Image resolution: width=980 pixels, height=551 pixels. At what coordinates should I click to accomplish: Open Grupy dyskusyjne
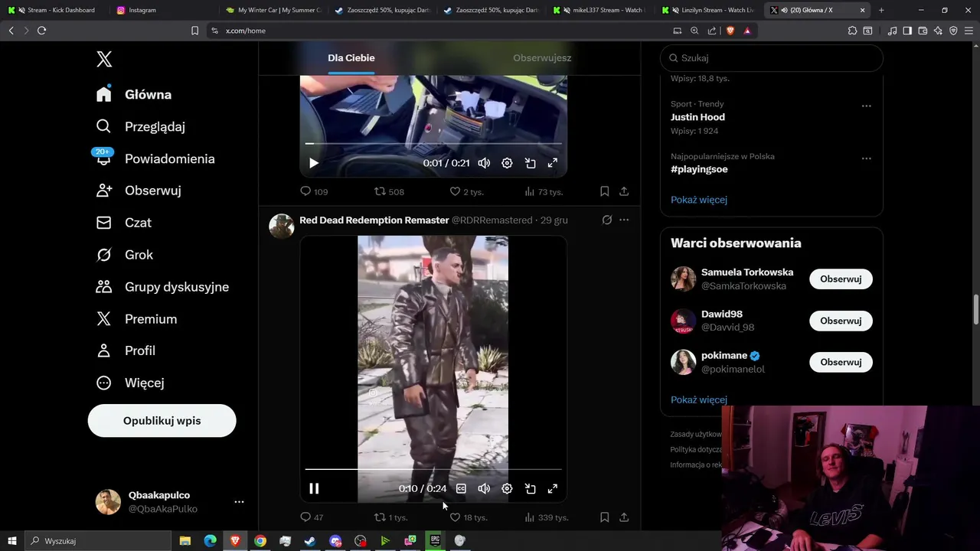[162, 287]
